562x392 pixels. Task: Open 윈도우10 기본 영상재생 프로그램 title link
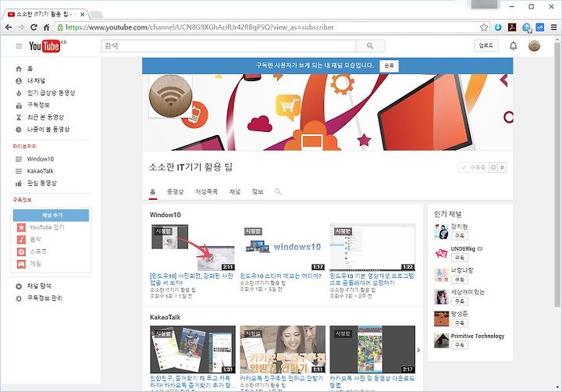point(372,280)
